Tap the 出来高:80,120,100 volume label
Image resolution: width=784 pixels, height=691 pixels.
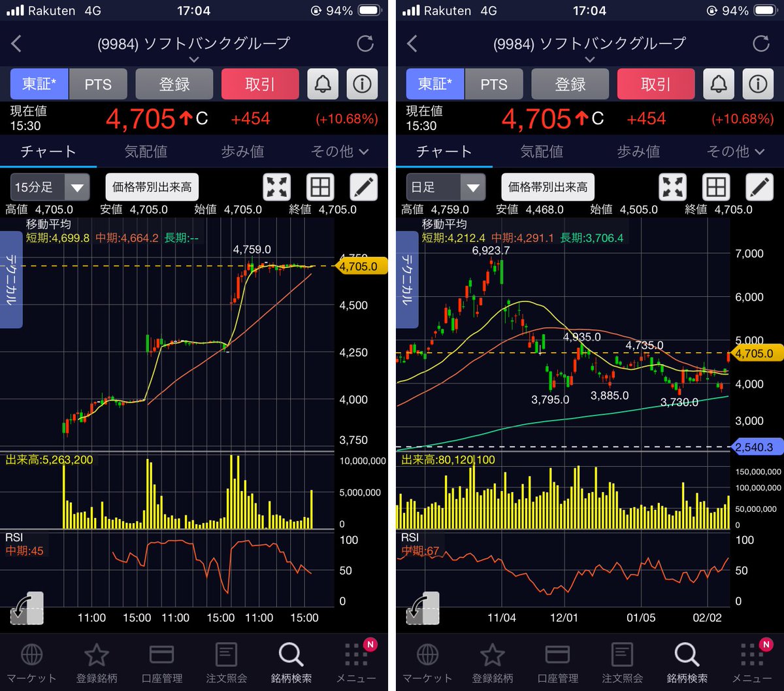coord(448,460)
